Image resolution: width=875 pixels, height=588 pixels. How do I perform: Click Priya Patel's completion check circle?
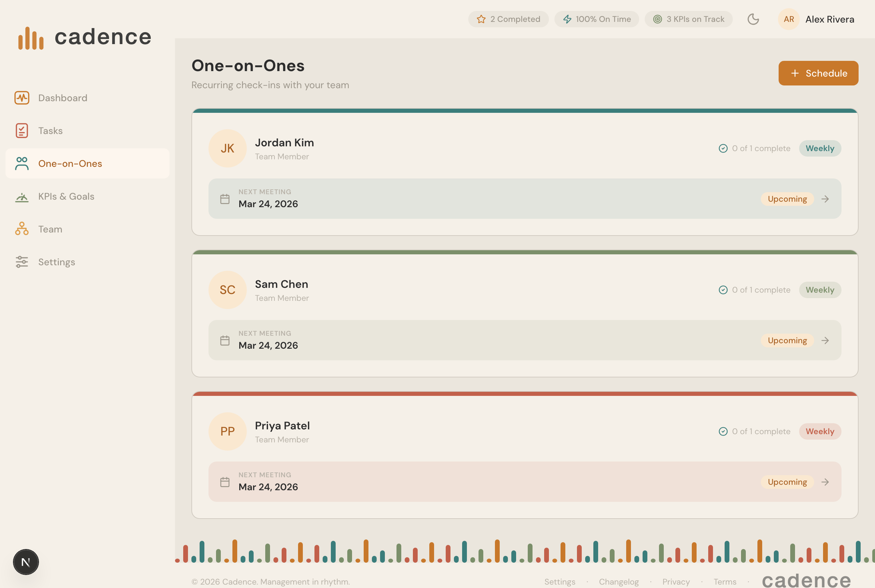tap(723, 431)
